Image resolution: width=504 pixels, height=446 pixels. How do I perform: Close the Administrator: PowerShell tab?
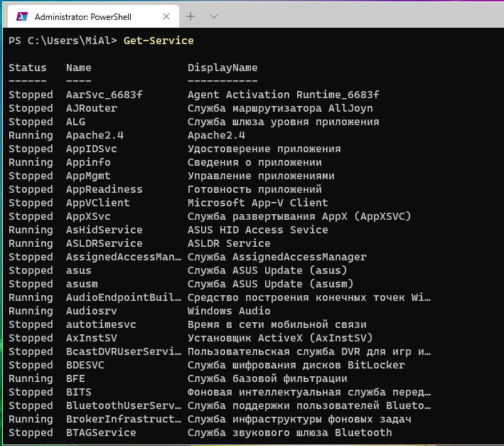[x=166, y=16]
